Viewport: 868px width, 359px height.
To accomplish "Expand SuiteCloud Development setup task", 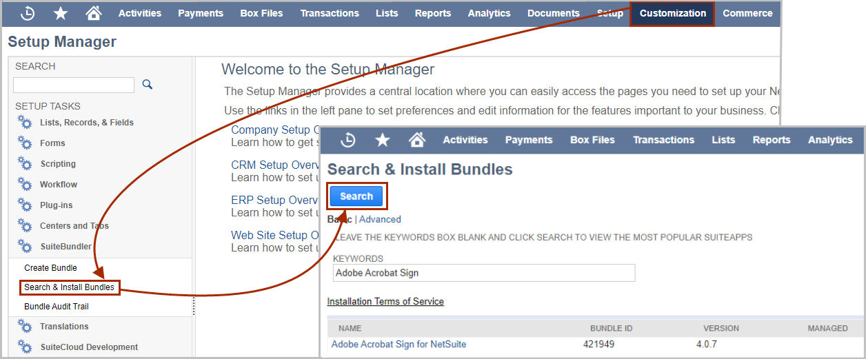I will (89, 347).
